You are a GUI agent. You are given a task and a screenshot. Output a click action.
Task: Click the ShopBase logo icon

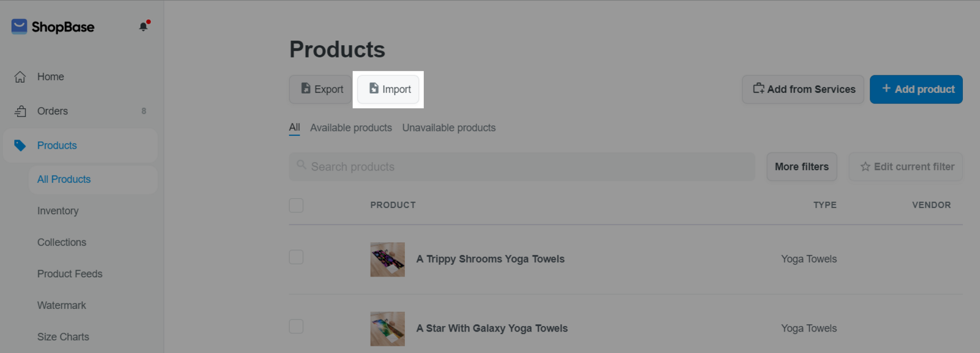click(19, 26)
